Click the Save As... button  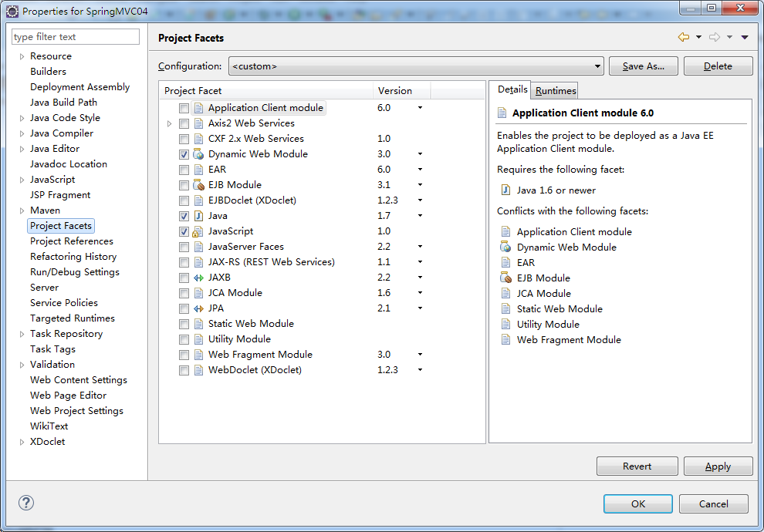click(643, 66)
